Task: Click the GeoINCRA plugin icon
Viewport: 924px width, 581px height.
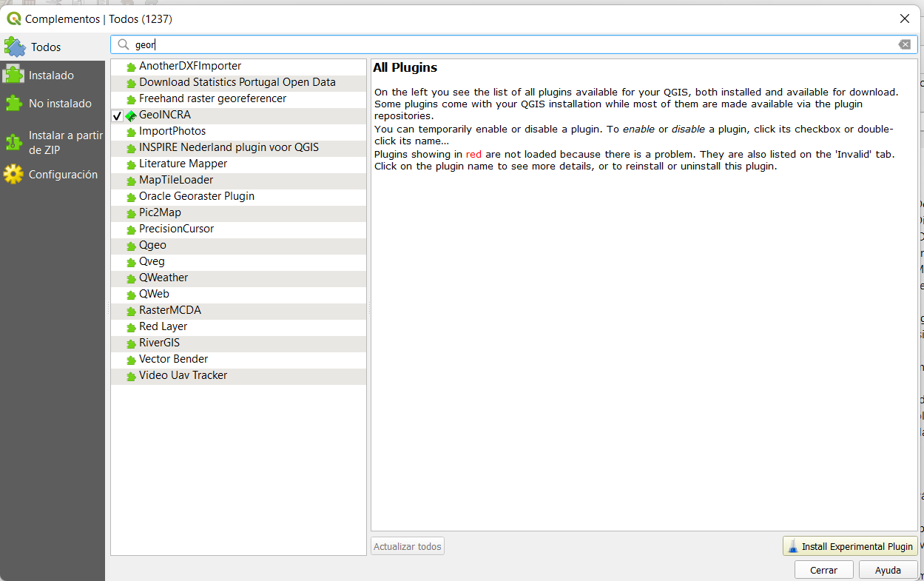Action: point(132,115)
